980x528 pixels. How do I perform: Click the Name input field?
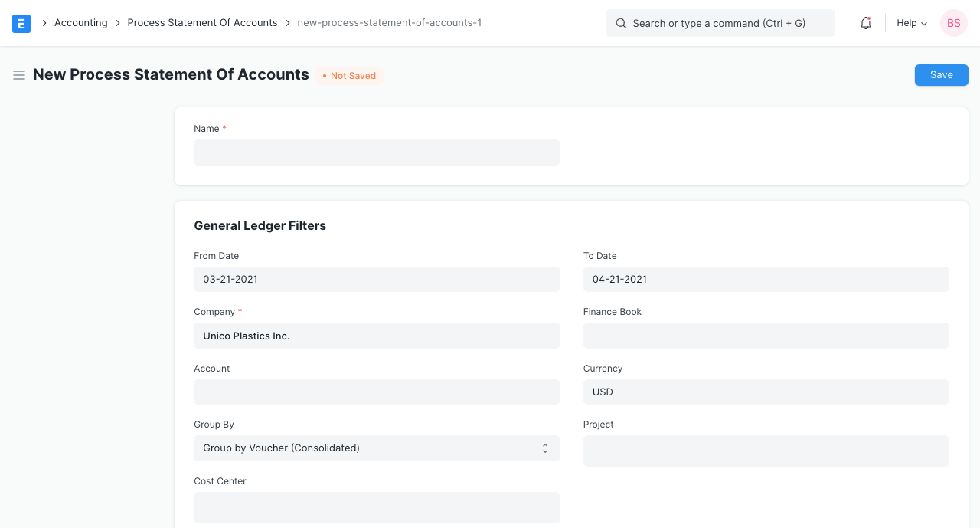pyautogui.click(x=377, y=152)
